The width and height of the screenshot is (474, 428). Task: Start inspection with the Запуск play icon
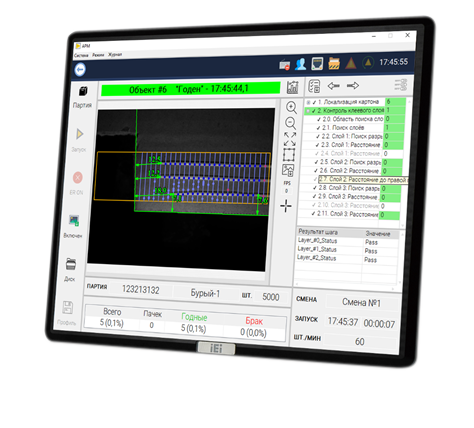[x=80, y=134]
